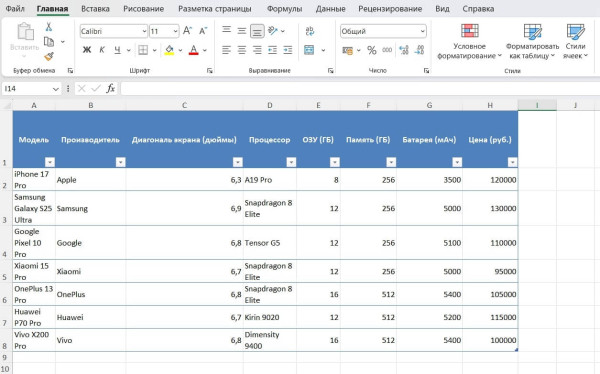Toggle underline (Ч) formatting
This screenshot has width=600, height=374.
(x=117, y=50)
